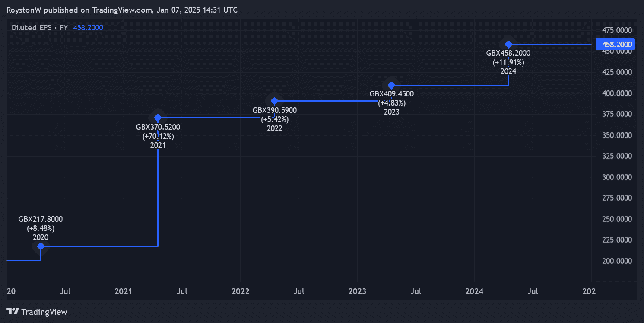Viewport: 644px width, 323px height.
Task: Select the 2022 diamond data marker
Action: pos(274,101)
